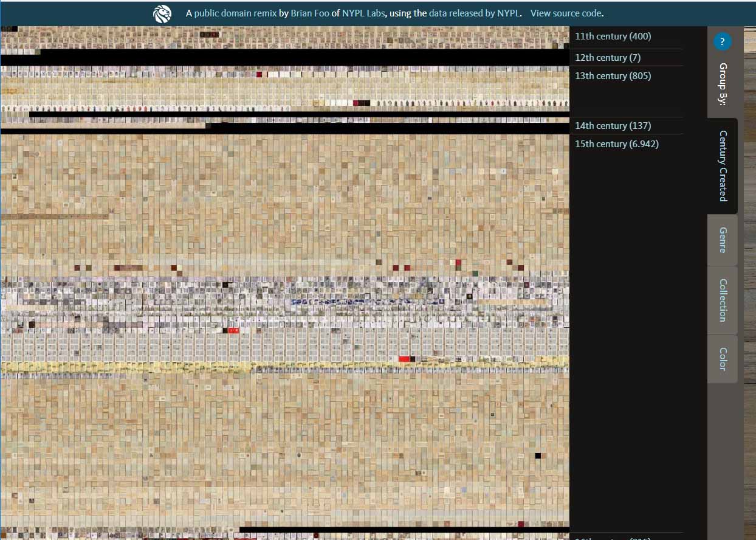Click the "View source code" link
The width and height of the screenshot is (756, 540).
click(x=566, y=13)
